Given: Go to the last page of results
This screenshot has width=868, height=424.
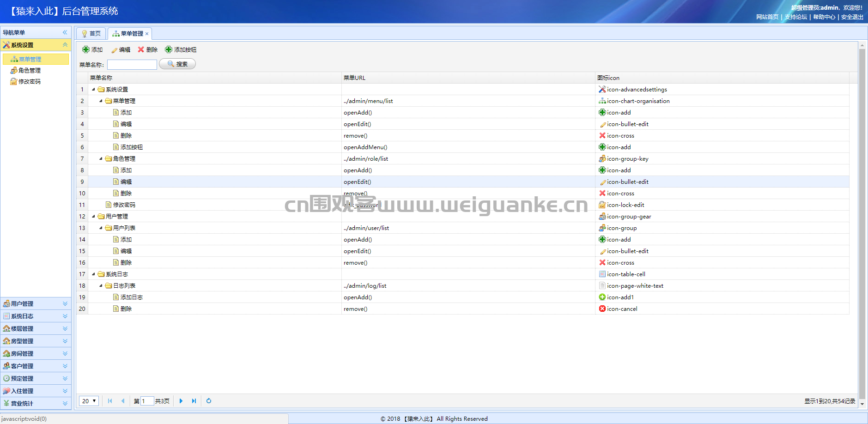Looking at the screenshot, I should (194, 401).
